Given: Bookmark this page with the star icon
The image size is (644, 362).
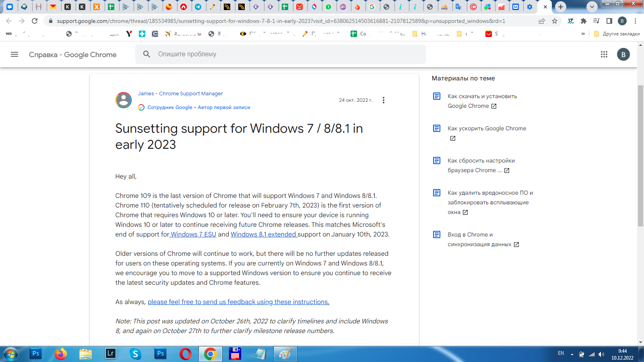Looking at the screenshot, I should [x=555, y=21].
